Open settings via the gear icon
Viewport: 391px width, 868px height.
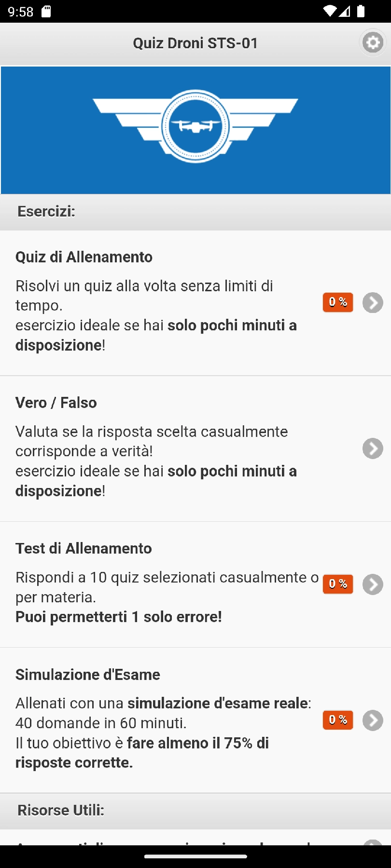coord(373,43)
